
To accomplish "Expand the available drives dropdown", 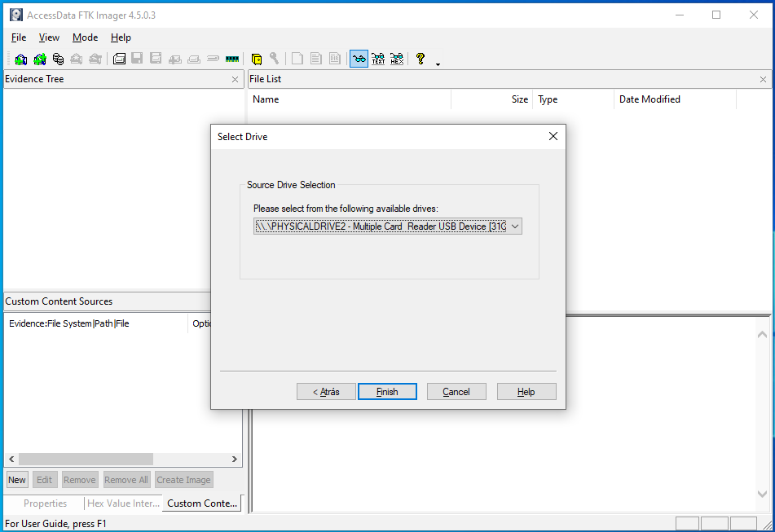I will pyautogui.click(x=515, y=226).
